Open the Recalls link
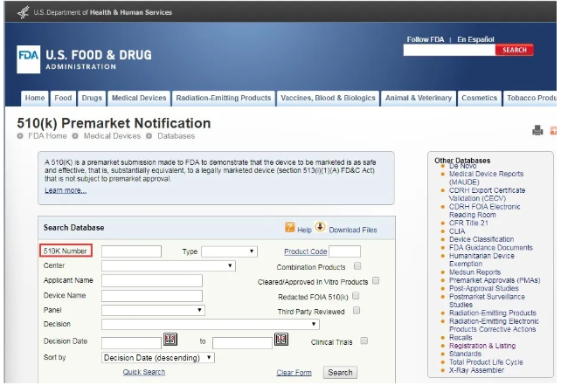The image size is (561, 392). (x=461, y=338)
